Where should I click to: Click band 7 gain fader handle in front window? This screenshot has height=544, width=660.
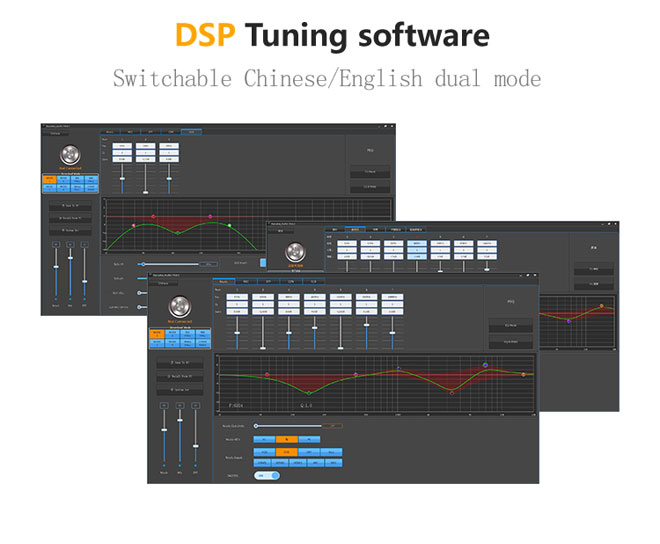(392, 333)
